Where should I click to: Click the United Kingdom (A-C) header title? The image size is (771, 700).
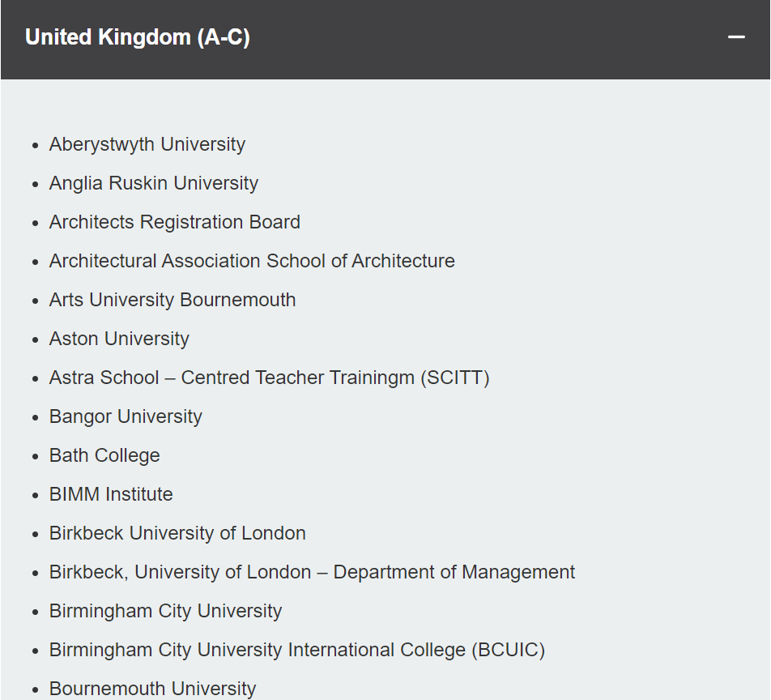pos(137,37)
